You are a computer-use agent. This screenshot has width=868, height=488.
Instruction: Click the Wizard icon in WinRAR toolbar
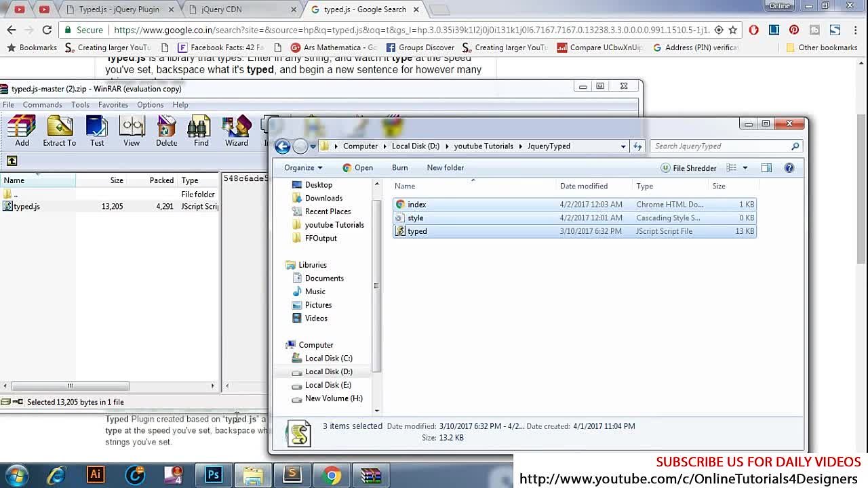[237, 131]
